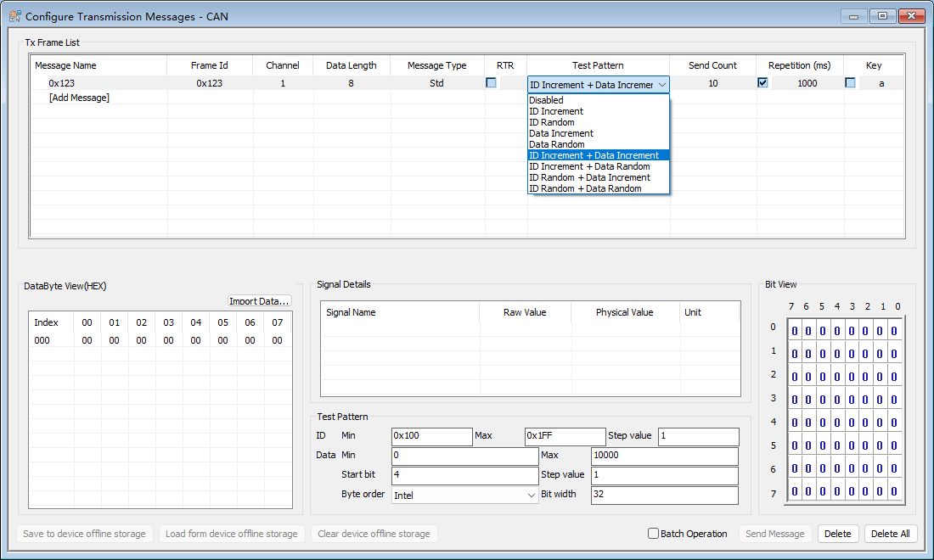Enable the Key checkbox for 0x123

[x=850, y=82]
